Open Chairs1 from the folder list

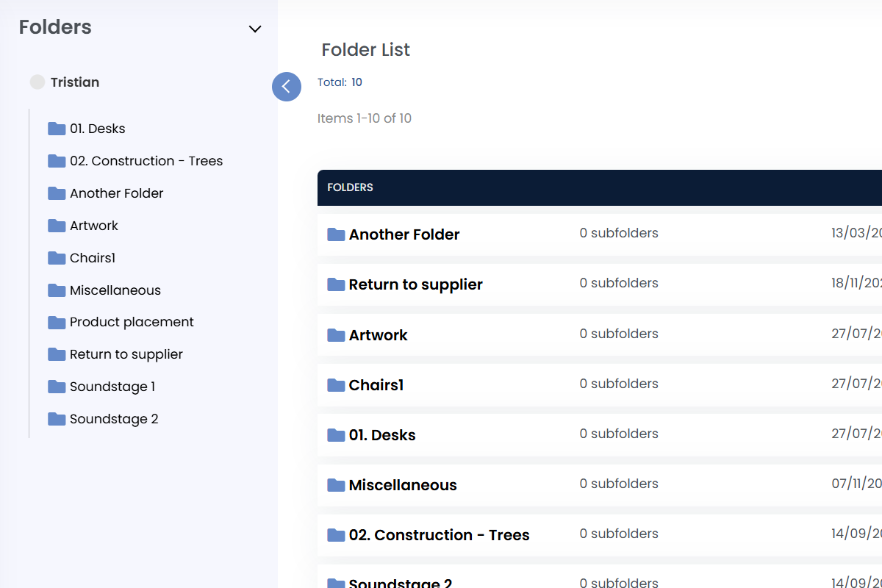(x=376, y=385)
